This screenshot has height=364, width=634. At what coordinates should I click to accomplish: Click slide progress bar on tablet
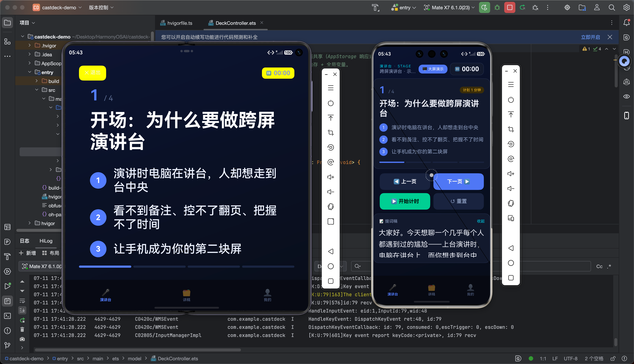pos(186,267)
